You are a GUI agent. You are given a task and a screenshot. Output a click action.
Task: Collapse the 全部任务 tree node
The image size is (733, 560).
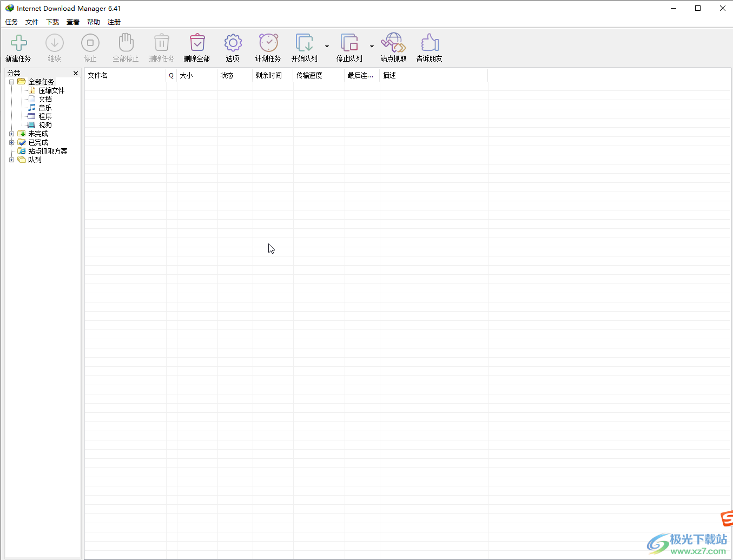coord(11,82)
